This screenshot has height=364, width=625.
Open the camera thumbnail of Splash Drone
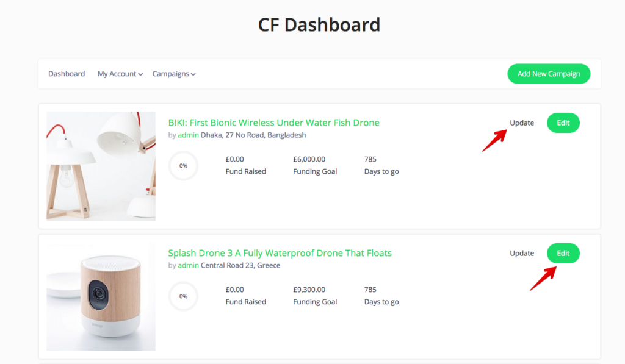(101, 297)
